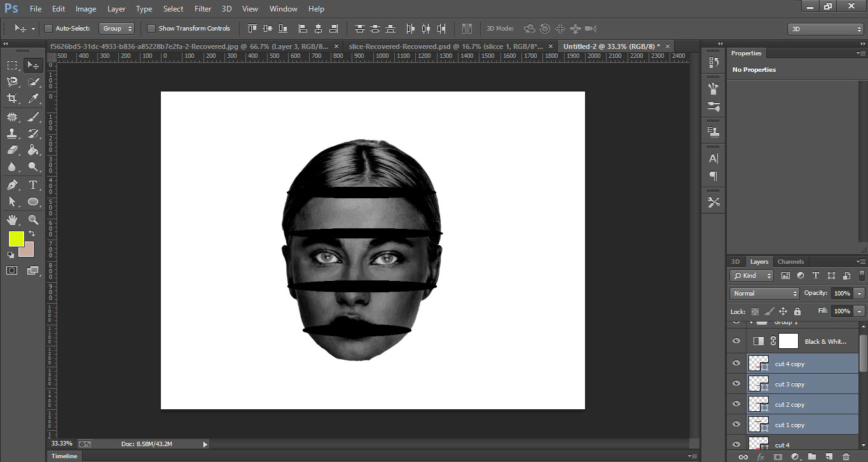868x462 pixels.
Task: Delete the selected layers with trash icon
Action: pos(846,456)
